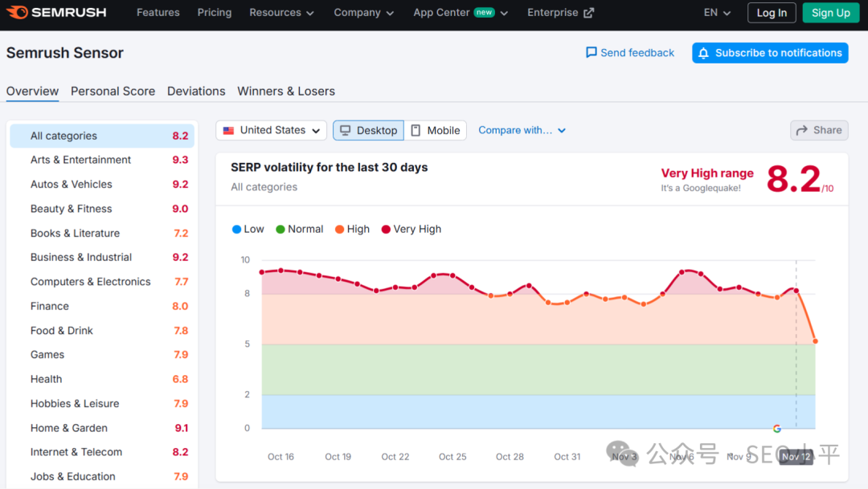
Task: Click the orange High legend color dot
Action: tap(339, 230)
